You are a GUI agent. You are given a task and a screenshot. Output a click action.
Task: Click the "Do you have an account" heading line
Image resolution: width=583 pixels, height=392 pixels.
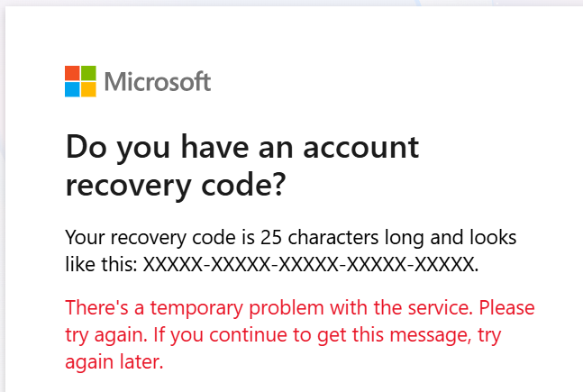click(x=242, y=146)
